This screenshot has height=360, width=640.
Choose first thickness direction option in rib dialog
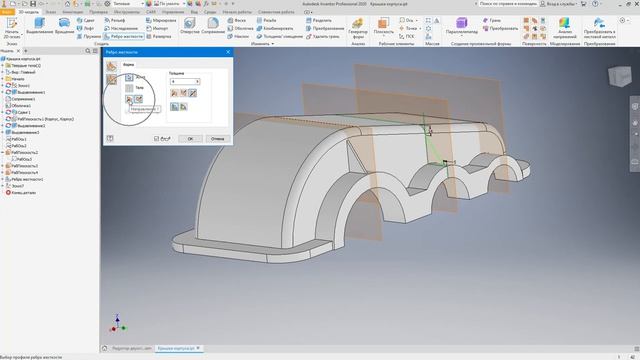[174, 93]
